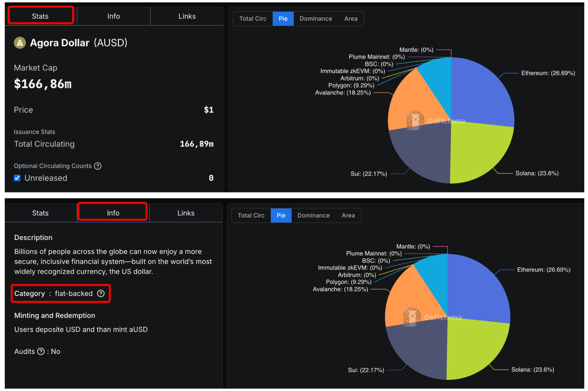The height and width of the screenshot is (391, 588).
Task: Click the Category fiat-backed label
Action: [54, 293]
